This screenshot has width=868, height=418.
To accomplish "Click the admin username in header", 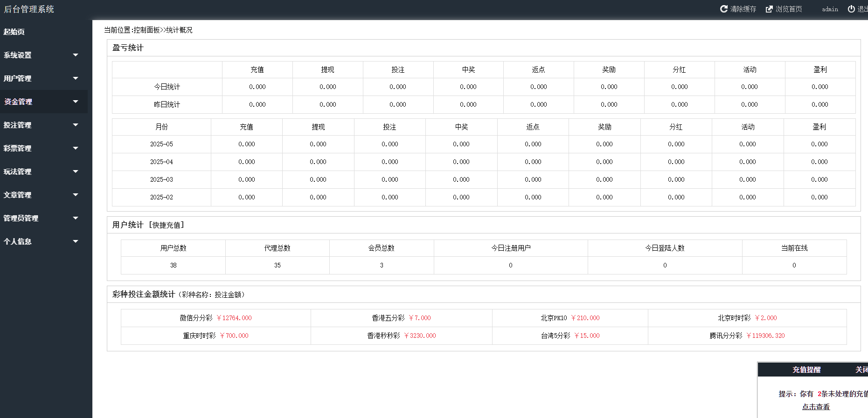I will click(x=830, y=9).
